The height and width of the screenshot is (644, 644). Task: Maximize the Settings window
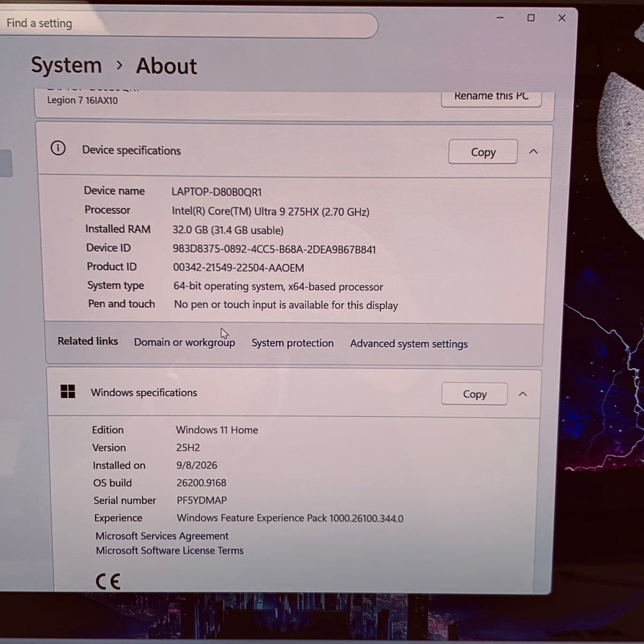(531, 18)
